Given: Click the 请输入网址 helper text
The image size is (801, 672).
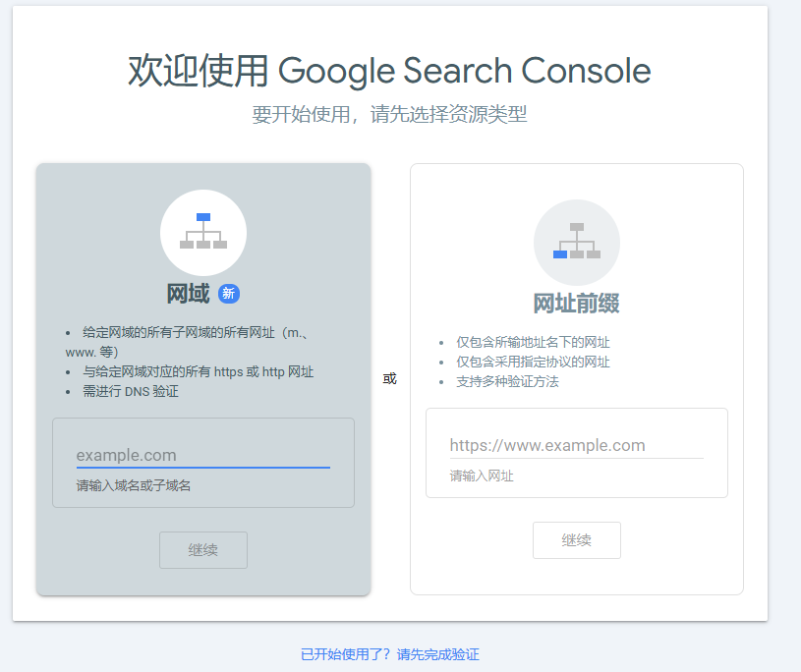Looking at the screenshot, I should [482, 476].
